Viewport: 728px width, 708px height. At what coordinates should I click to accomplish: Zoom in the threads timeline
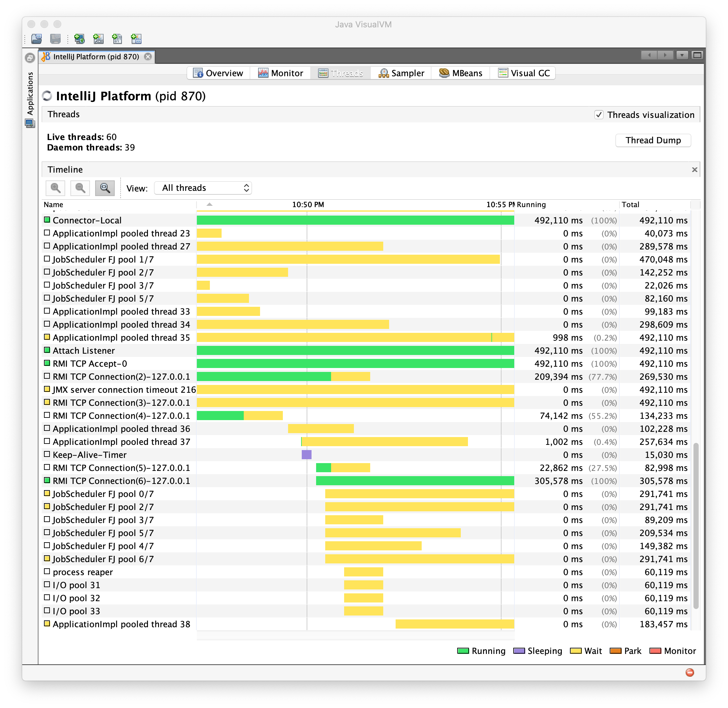pyautogui.click(x=55, y=188)
